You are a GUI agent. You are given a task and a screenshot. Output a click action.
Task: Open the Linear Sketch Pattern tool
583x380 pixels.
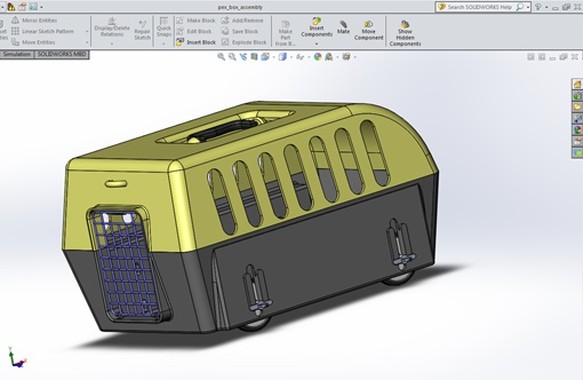point(42,31)
